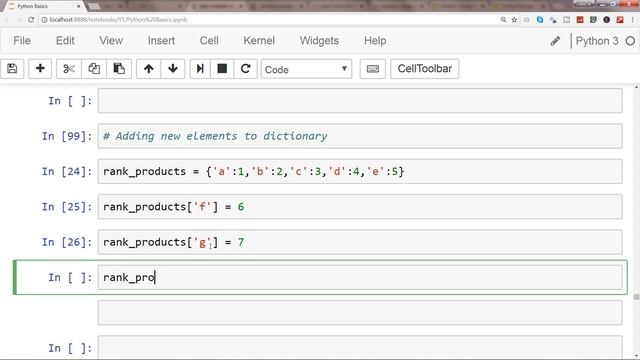This screenshot has height=360, width=640.
Task: Click the '# Adding new elements to dictionary' cell
Action: 360,136
